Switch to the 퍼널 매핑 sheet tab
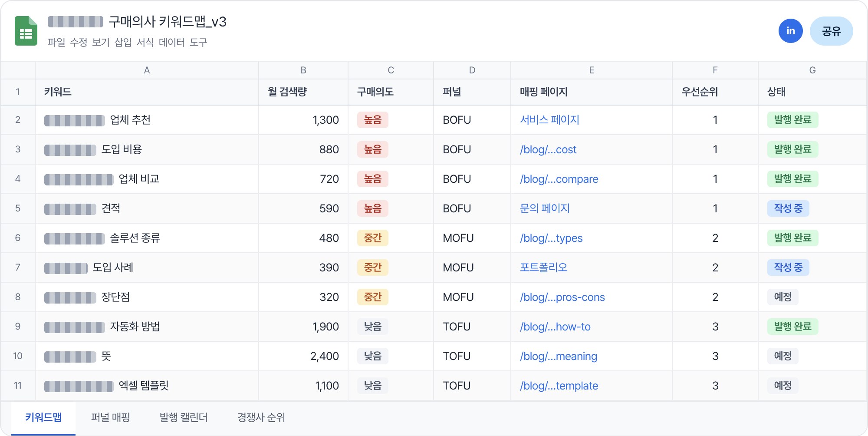 click(111, 418)
